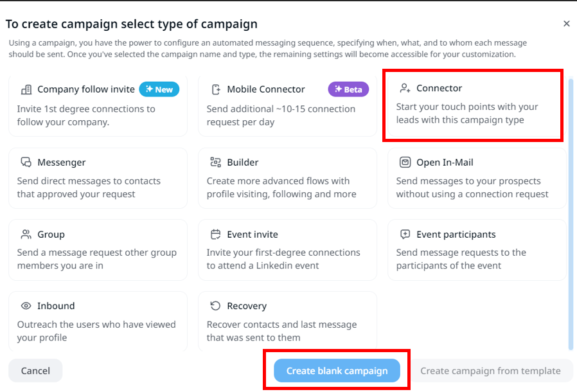Click the Connector person-plus icon
The image size is (577, 392).
[405, 88]
